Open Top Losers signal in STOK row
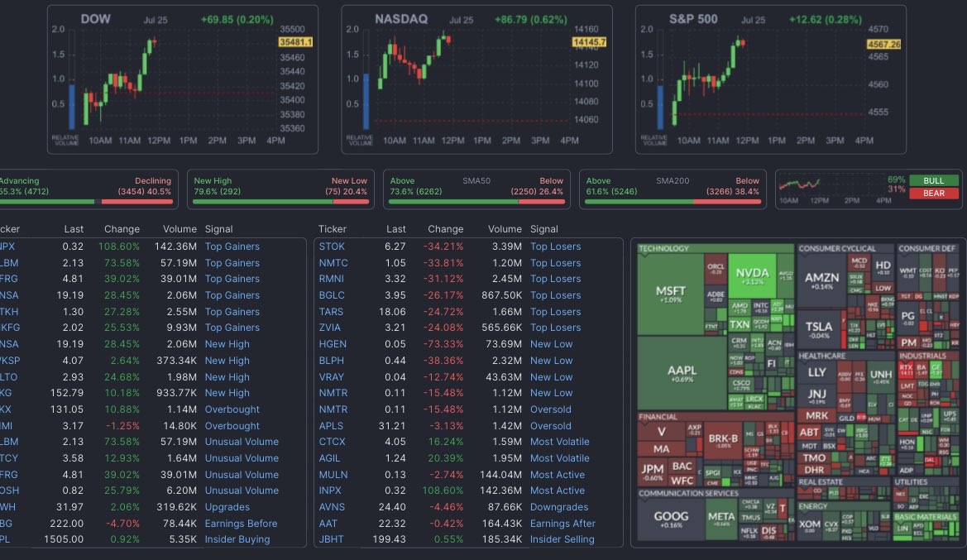This screenshot has width=967, height=560. point(556,246)
